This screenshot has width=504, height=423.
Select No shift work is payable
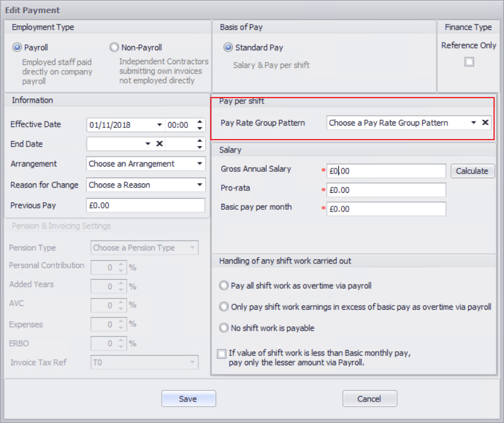point(224,328)
